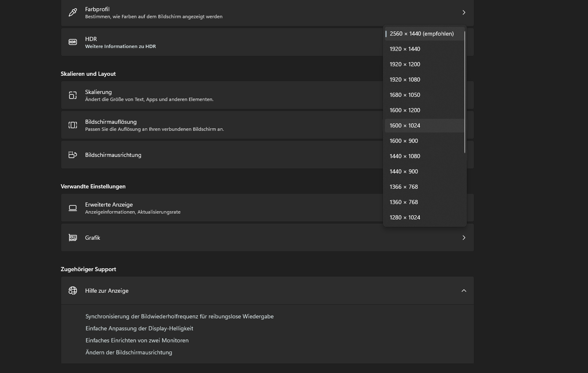Select 2560 × 1440 (empfohlen) resolution
The height and width of the screenshot is (373, 588).
(x=421, y=34)
